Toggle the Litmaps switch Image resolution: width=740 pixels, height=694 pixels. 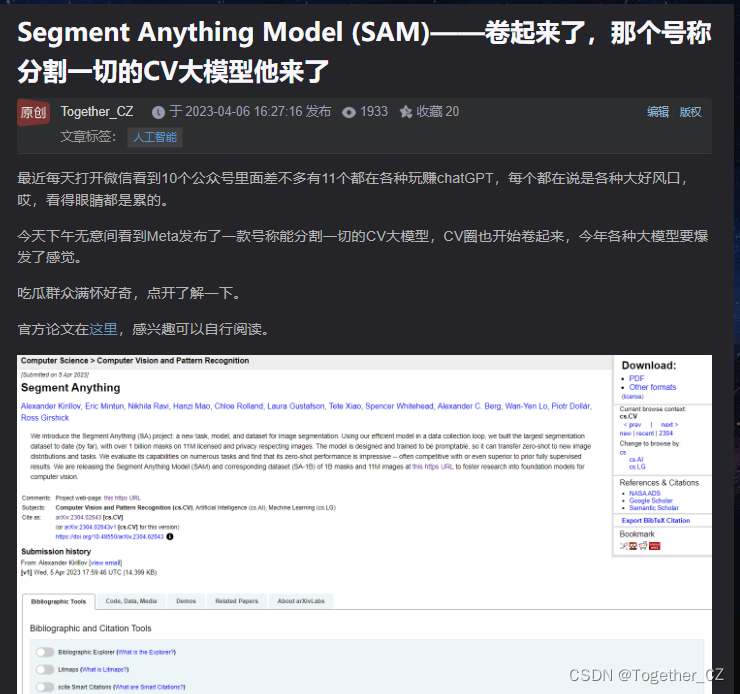[x=45, y=669]
